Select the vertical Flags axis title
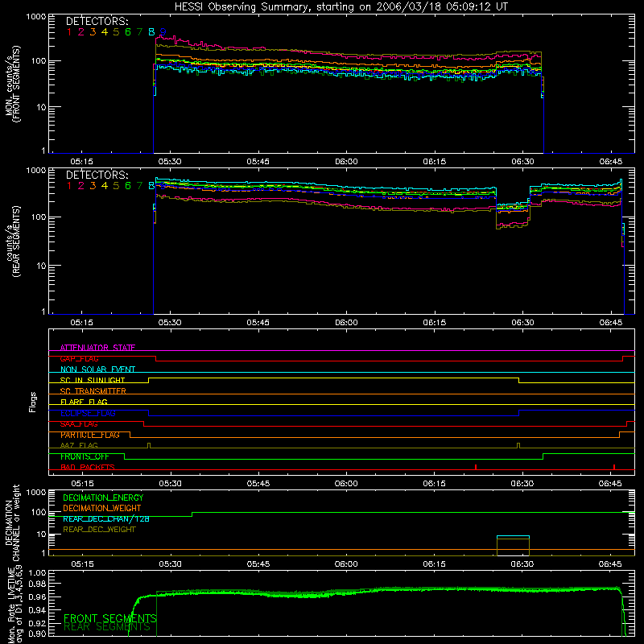This screenshot has width=644, height=644. [32, 402]
